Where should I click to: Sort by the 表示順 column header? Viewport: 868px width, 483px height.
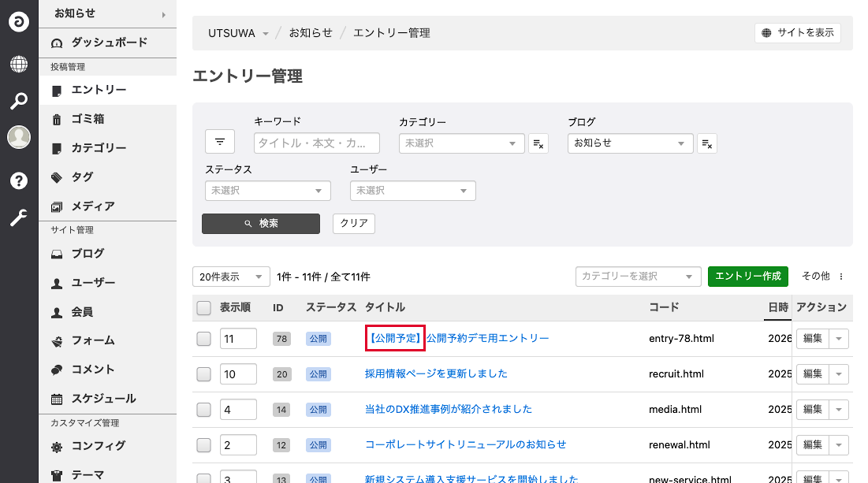(235, 307)
